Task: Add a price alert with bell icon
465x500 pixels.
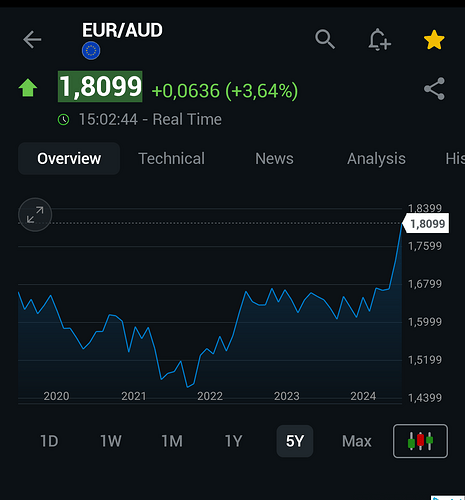Action: (380, 40)
